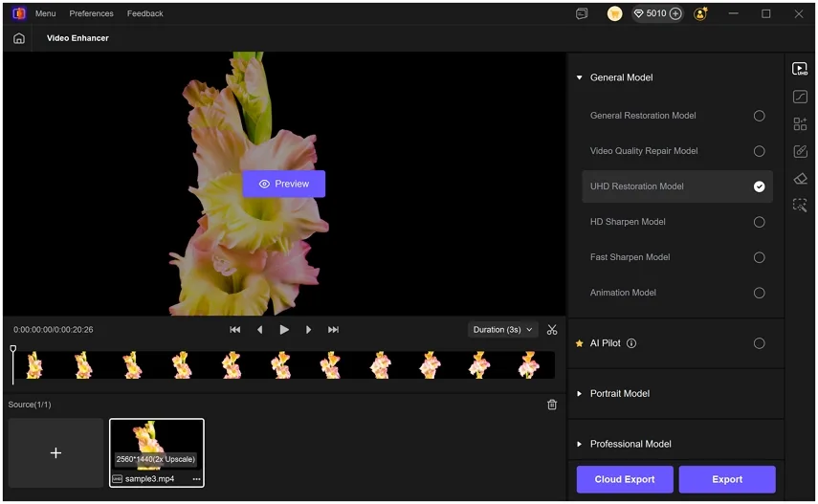818x504 pixels.
Task: Select the eraser tool in the sidebar
Action: [800, 179]
